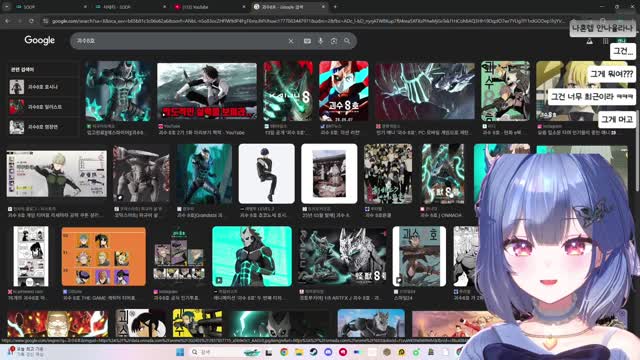Go back with browser back arrow
This screenshot has width=640, height=360.
tap(7, 20)
